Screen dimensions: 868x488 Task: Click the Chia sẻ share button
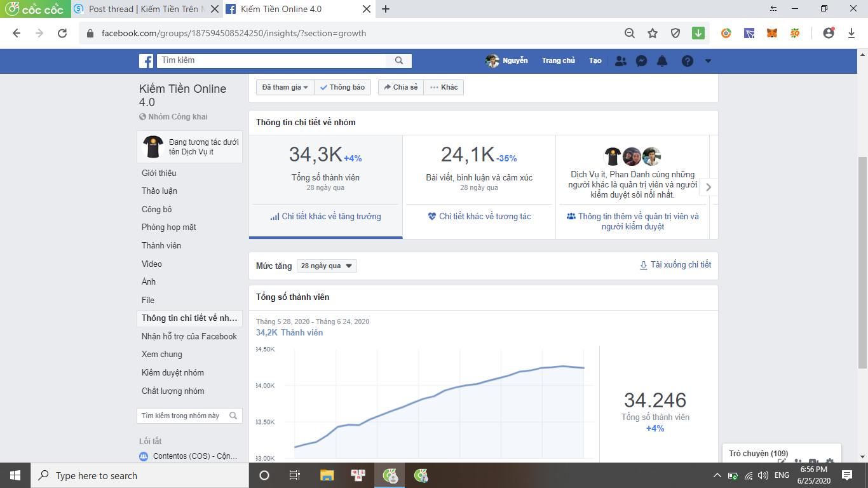401,87
